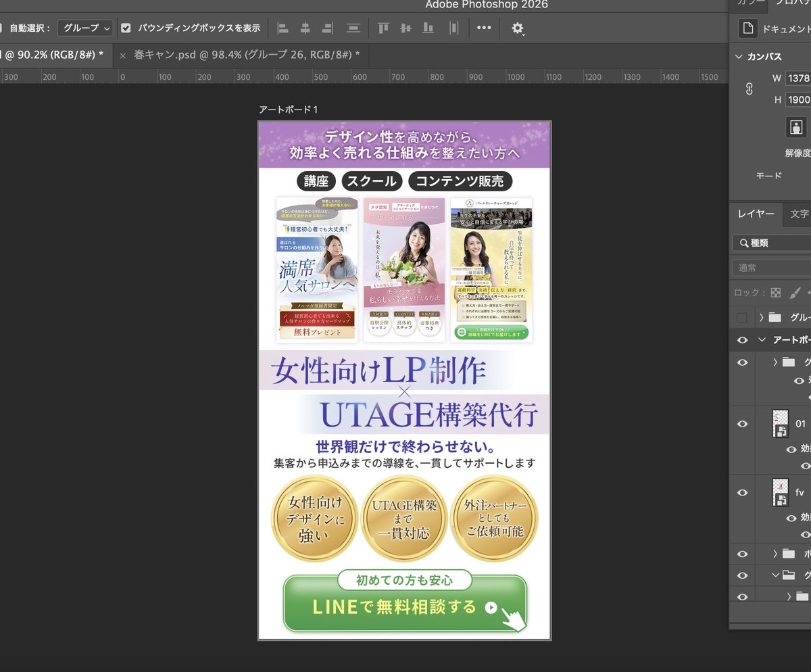Click the canvas width W field

click(798, 78)
